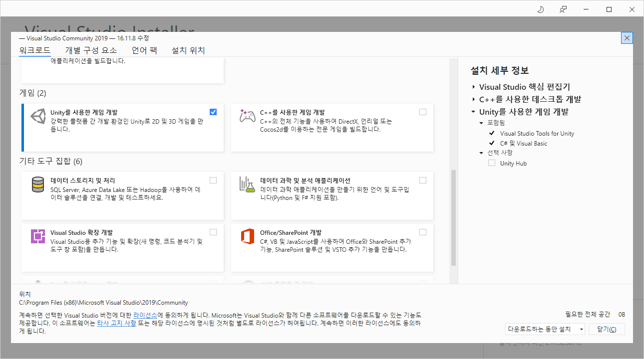The height and width of the screenshot is (359, 644).
Task: Check 데이터 스토리지 및 처리 workload
Action: click(x=213, y=180)
